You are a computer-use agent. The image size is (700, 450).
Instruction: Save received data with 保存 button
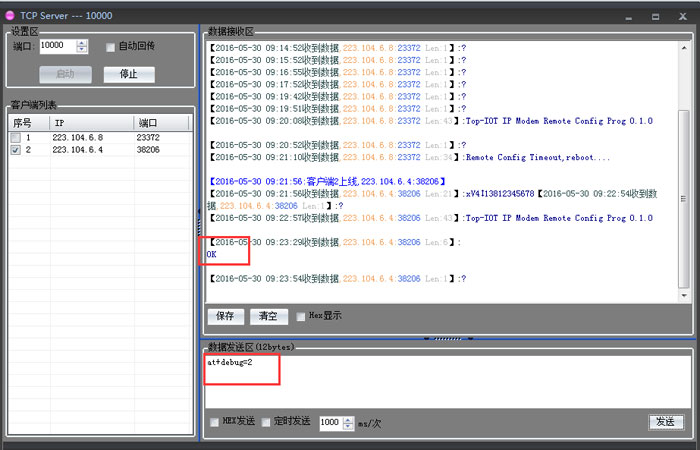click(225, 316)
